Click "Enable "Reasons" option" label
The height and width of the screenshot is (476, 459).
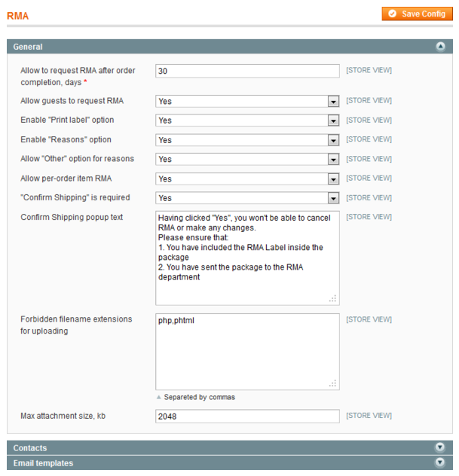(x=66, y=139)
